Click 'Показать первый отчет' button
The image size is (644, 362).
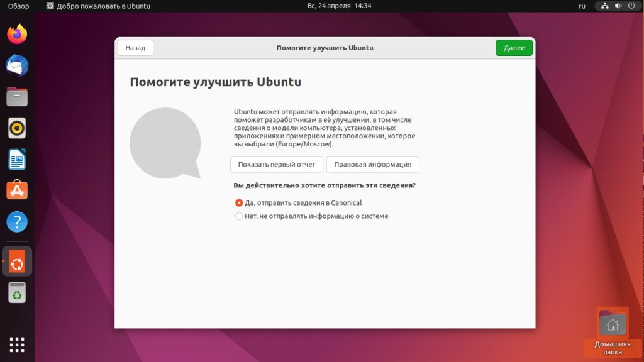(x=277, y=165)
